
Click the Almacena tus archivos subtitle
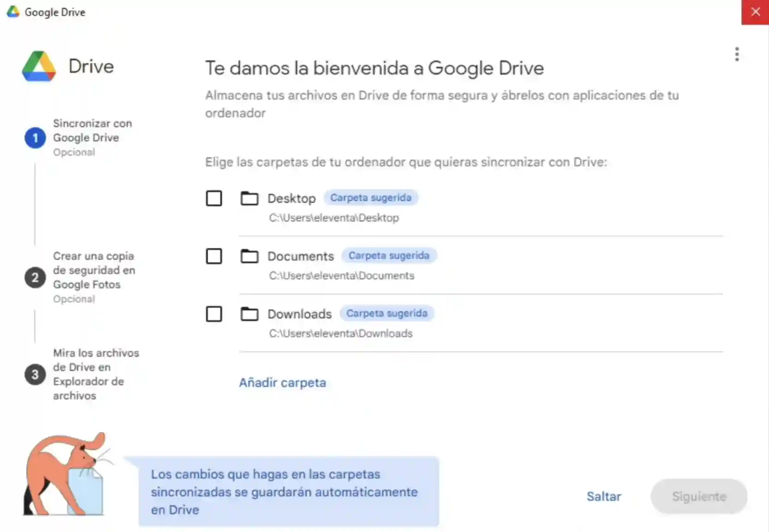[x=442, y=104]
